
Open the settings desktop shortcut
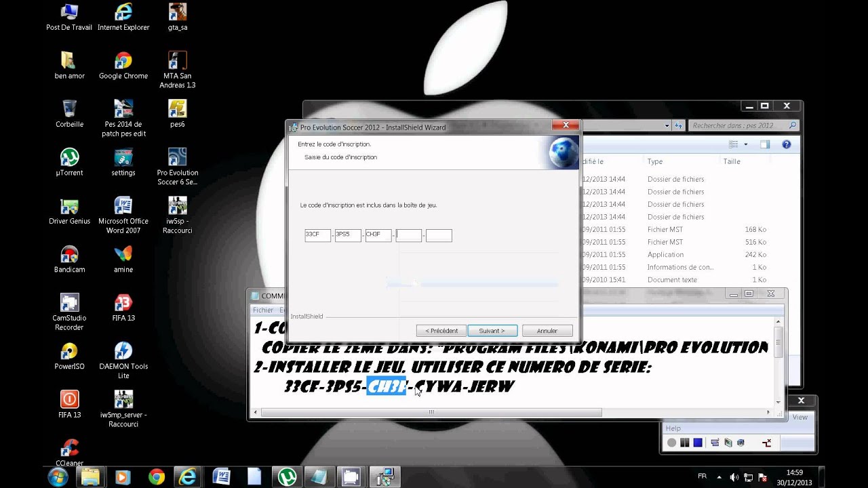(123, 163)
